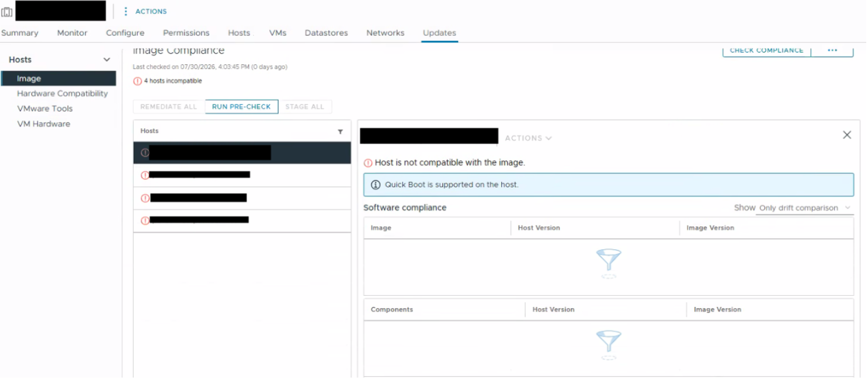
Task: Close the host details panel with the X
Action: 847,135
